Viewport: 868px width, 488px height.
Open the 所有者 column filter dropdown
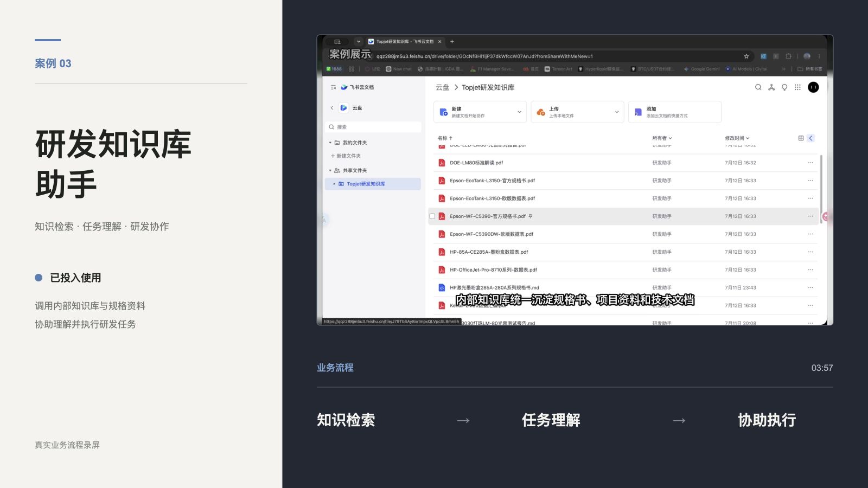click(662, 138)
